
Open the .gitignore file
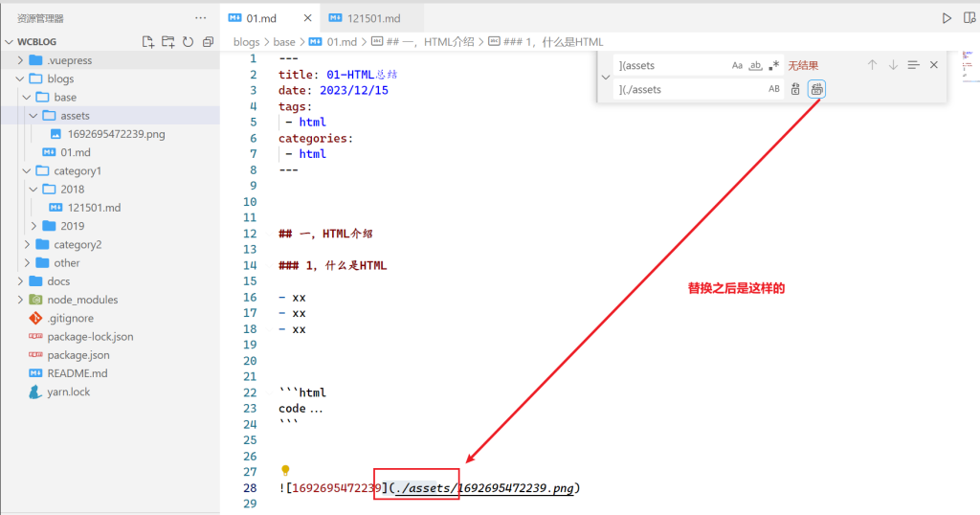[71, 318]
